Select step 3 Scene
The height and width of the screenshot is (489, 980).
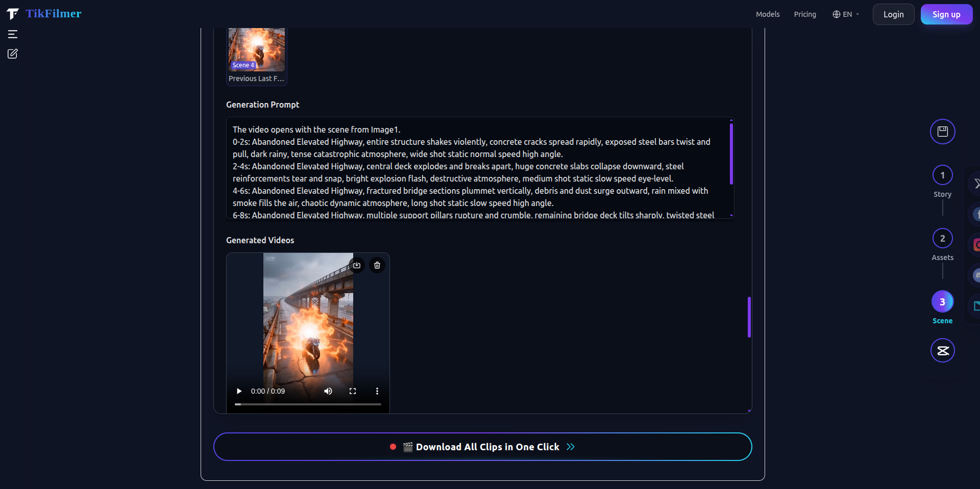(x=942, y=301)
